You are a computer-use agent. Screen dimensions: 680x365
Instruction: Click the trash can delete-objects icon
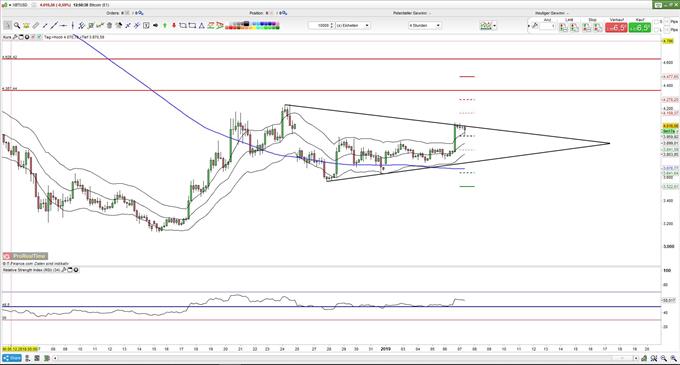(x=109, y=25)
